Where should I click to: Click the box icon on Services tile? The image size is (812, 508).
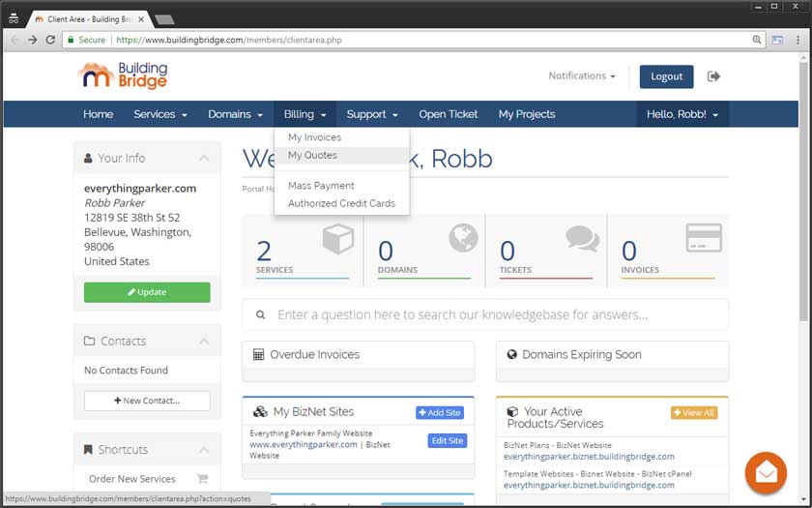pyautogui.click(x=337, y=238)
